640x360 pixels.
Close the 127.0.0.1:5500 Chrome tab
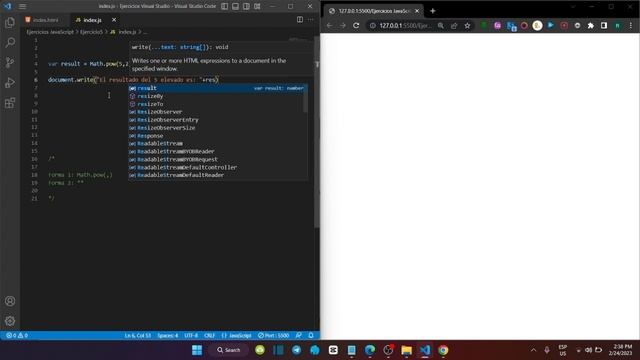(417, 11)
